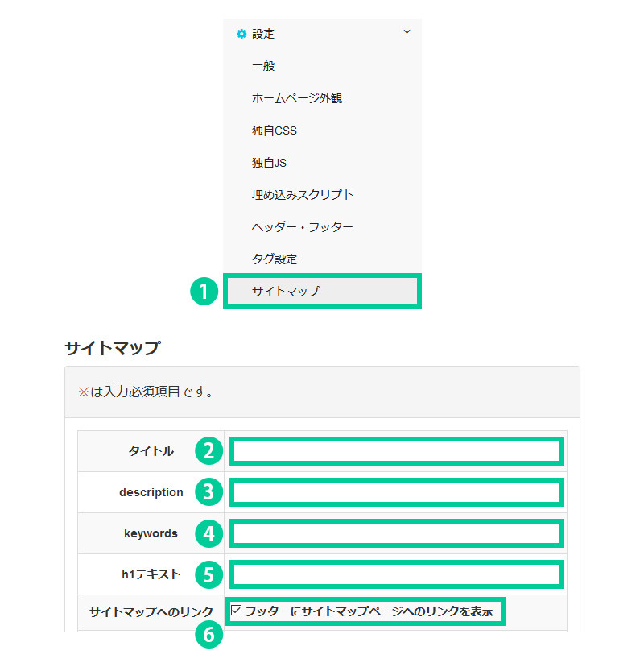Go to ホームページ外観 settings

pos(297,98)
